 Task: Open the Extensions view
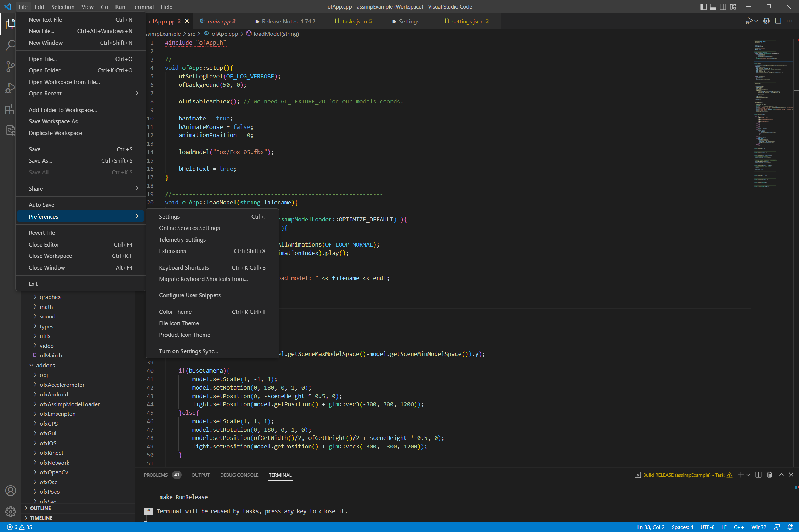[11, 109]
